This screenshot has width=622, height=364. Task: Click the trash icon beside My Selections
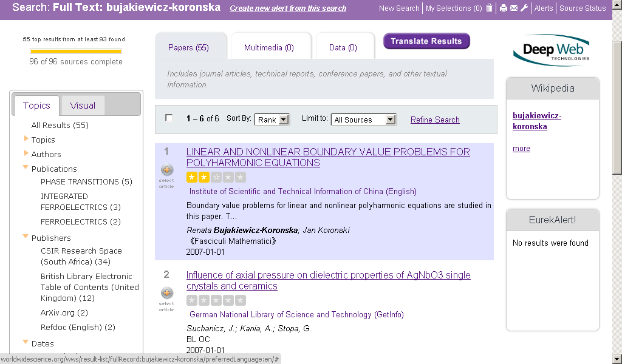490,8
